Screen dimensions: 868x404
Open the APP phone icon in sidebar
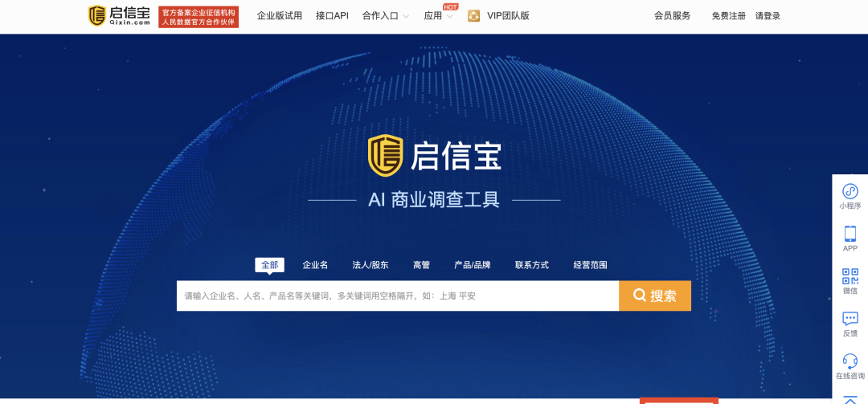(850, 234)
